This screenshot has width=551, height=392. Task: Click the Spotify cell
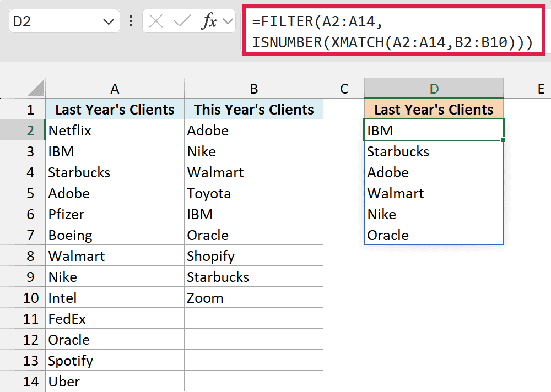115,360
